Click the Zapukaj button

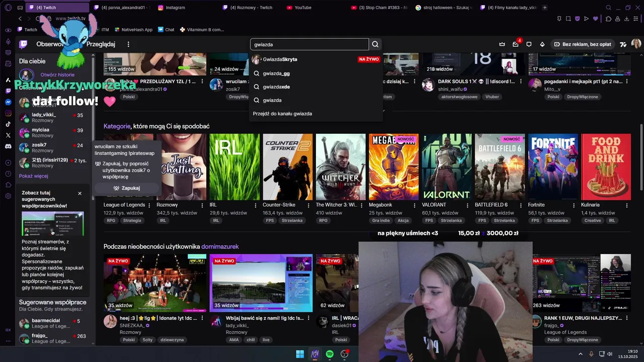(127, 188)
